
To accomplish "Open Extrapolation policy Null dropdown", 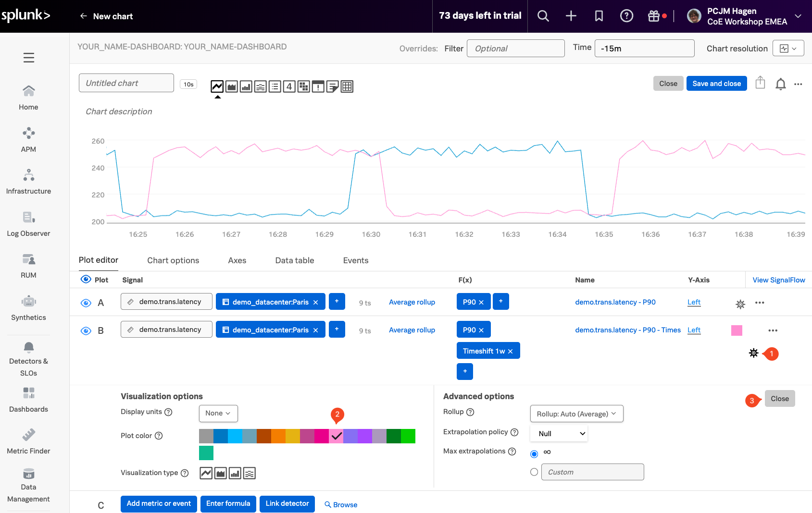I will pos(559,433).
